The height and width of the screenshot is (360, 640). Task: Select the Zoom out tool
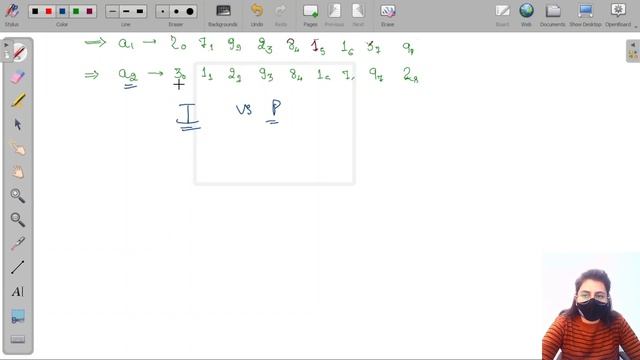(x=18, y=220)
